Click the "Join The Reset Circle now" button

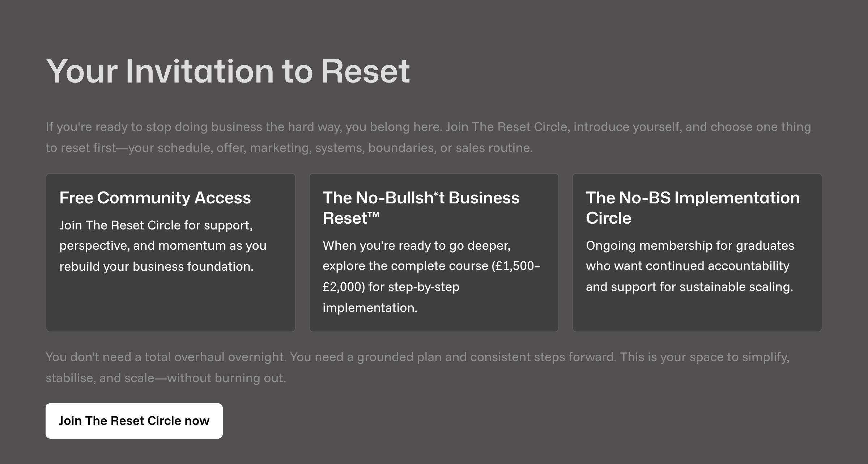tap(134, 421)
